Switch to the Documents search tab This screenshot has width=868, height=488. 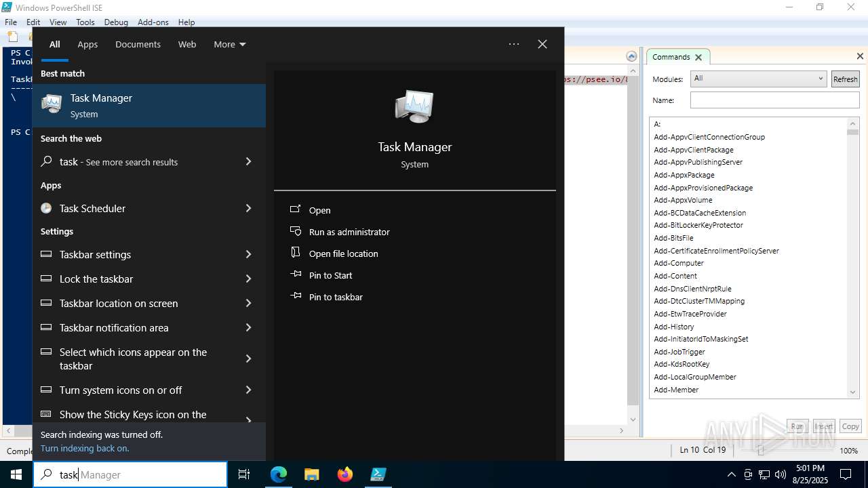138,44
